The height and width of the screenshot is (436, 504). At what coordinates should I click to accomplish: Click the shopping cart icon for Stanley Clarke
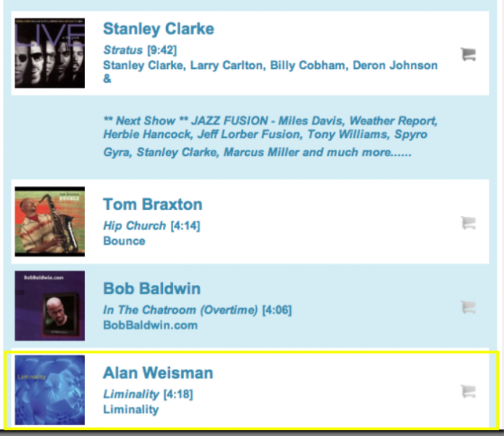click(x=468, y=54)
